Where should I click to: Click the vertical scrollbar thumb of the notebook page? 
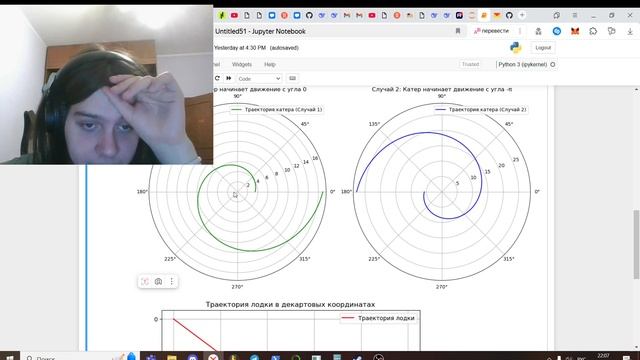point(636,244)
